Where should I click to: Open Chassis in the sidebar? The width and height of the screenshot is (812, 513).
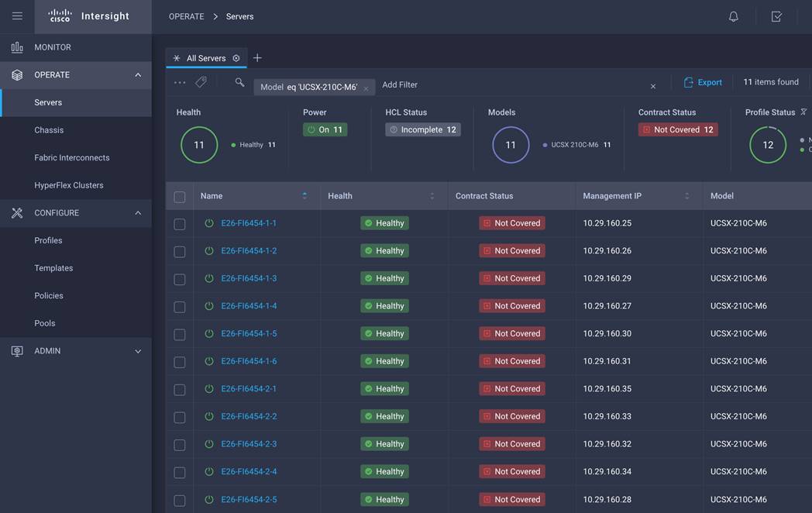click(x=76, y=130)
